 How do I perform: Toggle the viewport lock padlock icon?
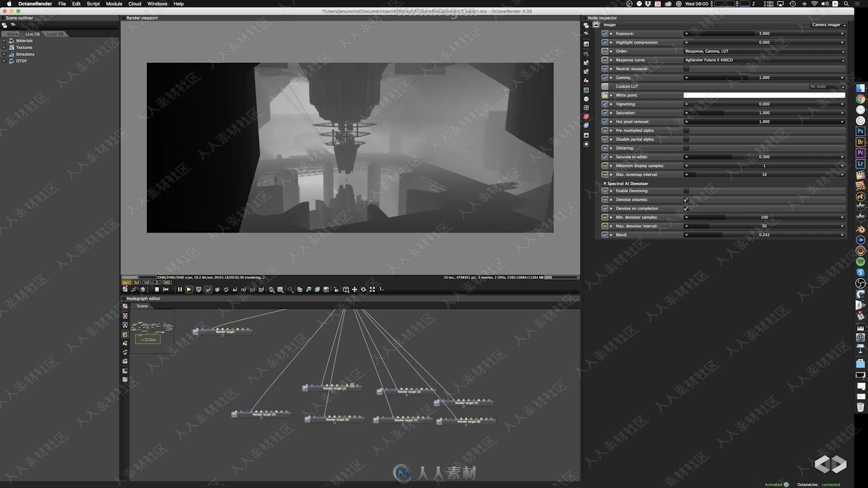click(x=336, y=290)
